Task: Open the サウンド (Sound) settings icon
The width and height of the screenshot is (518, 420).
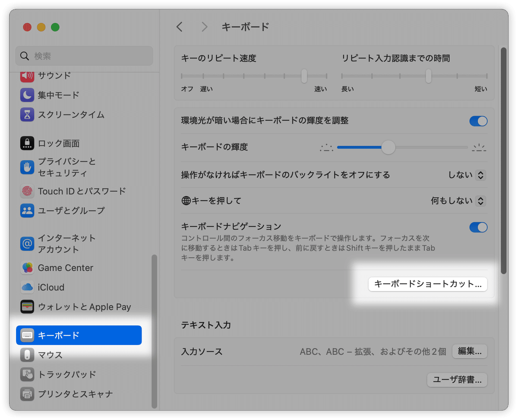Action: (x=27, y=75)
